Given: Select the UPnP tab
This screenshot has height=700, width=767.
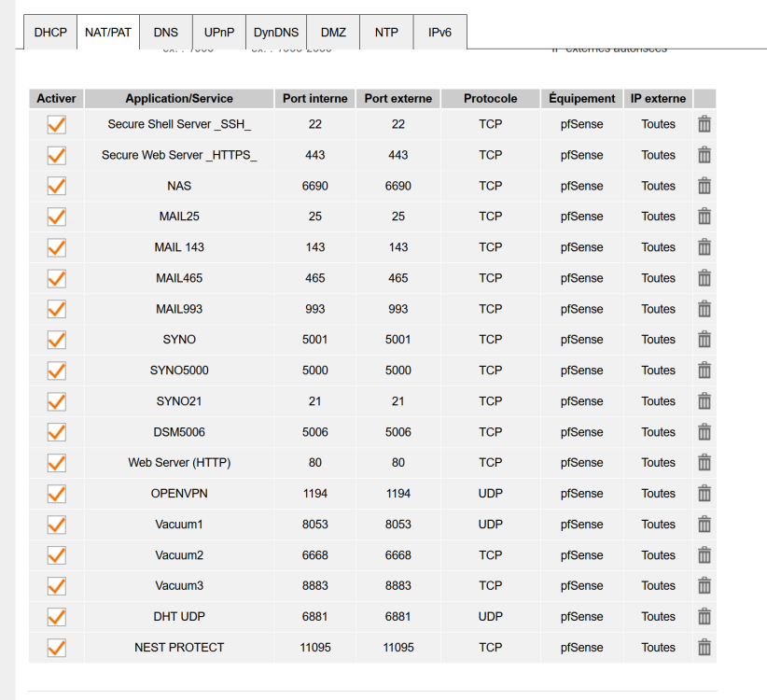Looking at the screenshot, I should (x=219, y=32).
